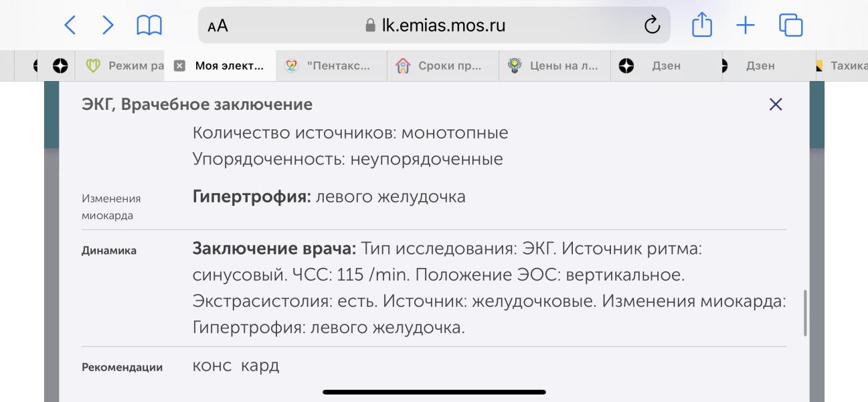Switch to the Цены на л... tab
Viewport: 868px width, 402px height.
(555, 66)
